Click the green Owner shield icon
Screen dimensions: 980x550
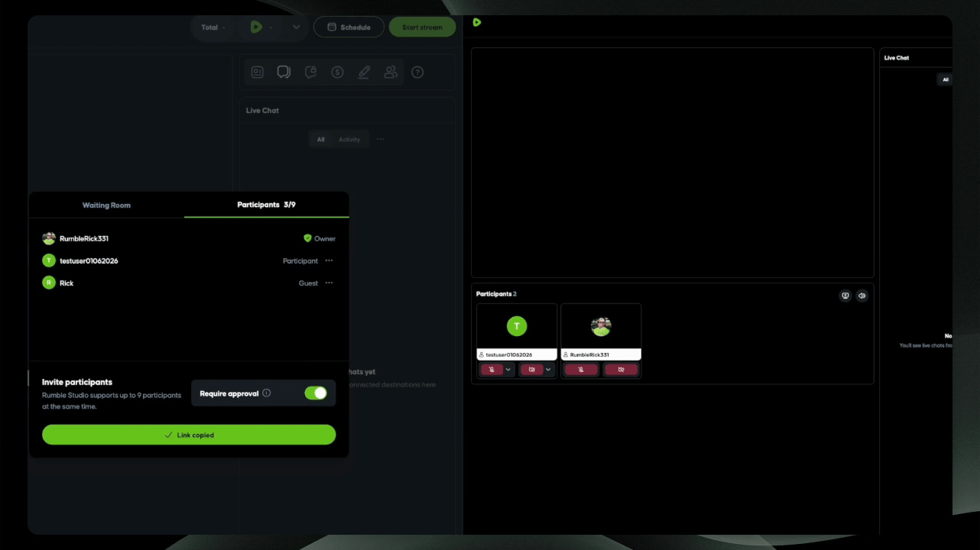pyautogui.click(x=308, y=238)
